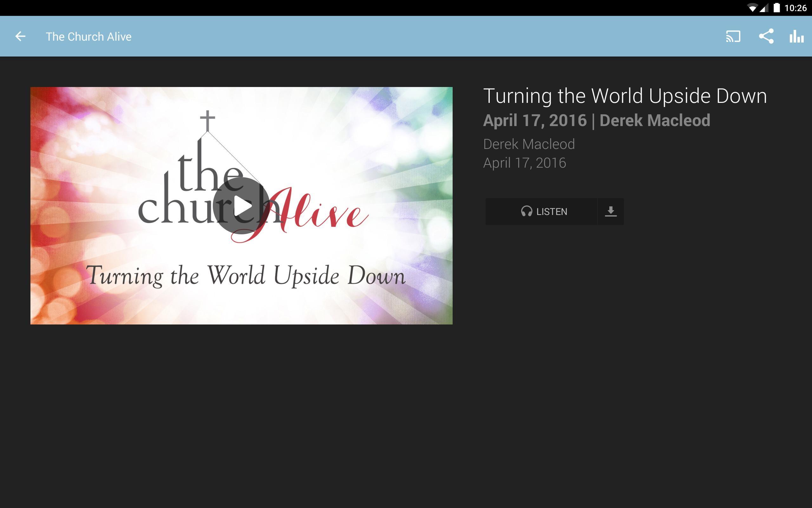812x508 pixels.
Task: Tap 'April 17, 2016 | Derek Macleod' subtitle
Action: pyautogui.click(x=597, y=120)
